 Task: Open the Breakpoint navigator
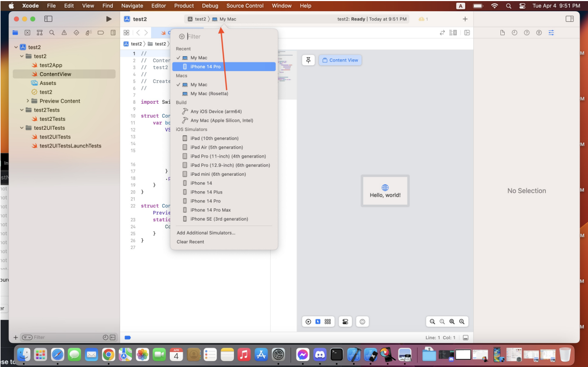click(x=100, y=33)
